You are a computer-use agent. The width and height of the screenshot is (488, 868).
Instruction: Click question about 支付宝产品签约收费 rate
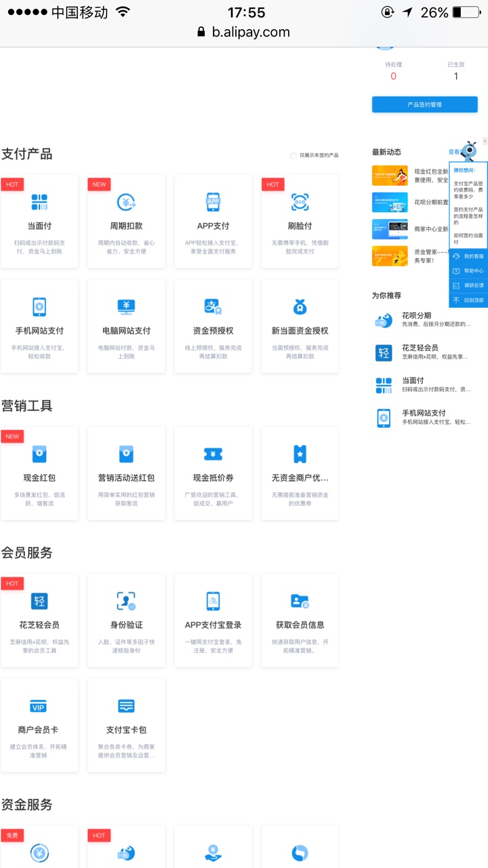pyautogui.click(x=468, y=190)
